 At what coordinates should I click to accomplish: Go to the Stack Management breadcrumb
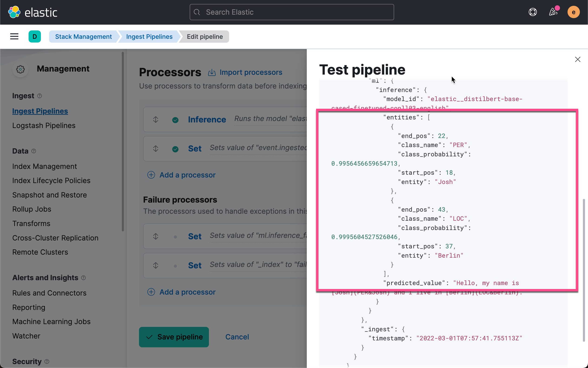pos(83,36)
